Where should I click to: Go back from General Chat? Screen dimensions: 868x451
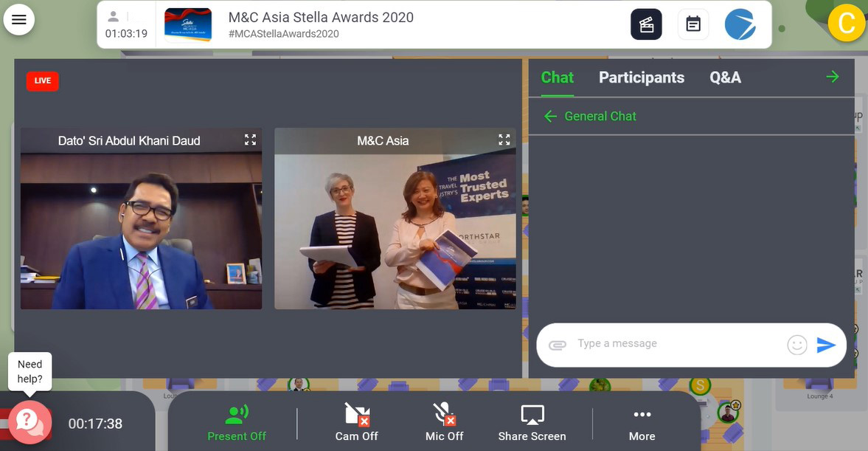550,117
